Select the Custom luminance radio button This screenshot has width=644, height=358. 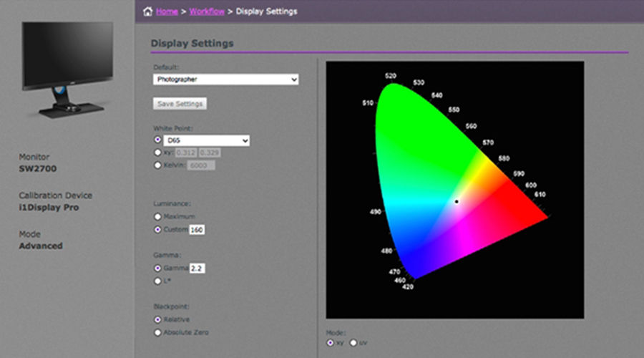pyautogui.click(x=157, y=230)
